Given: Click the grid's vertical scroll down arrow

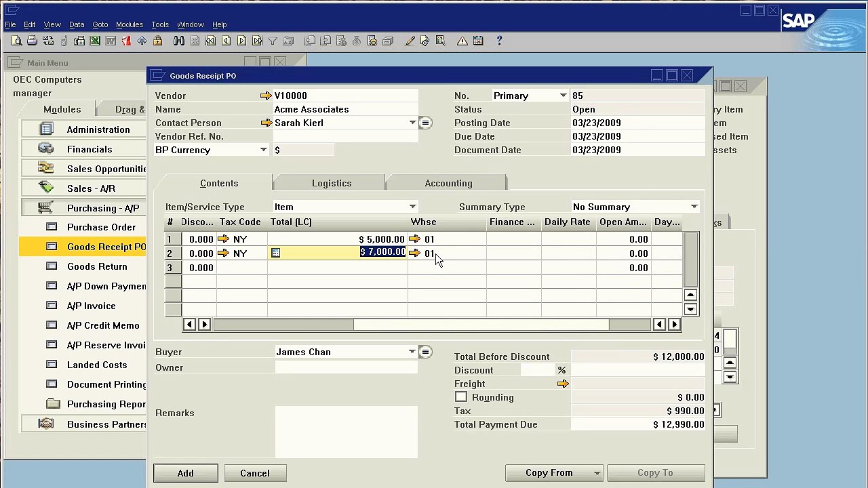Looking at the screenshot, I should click(690, 309).
